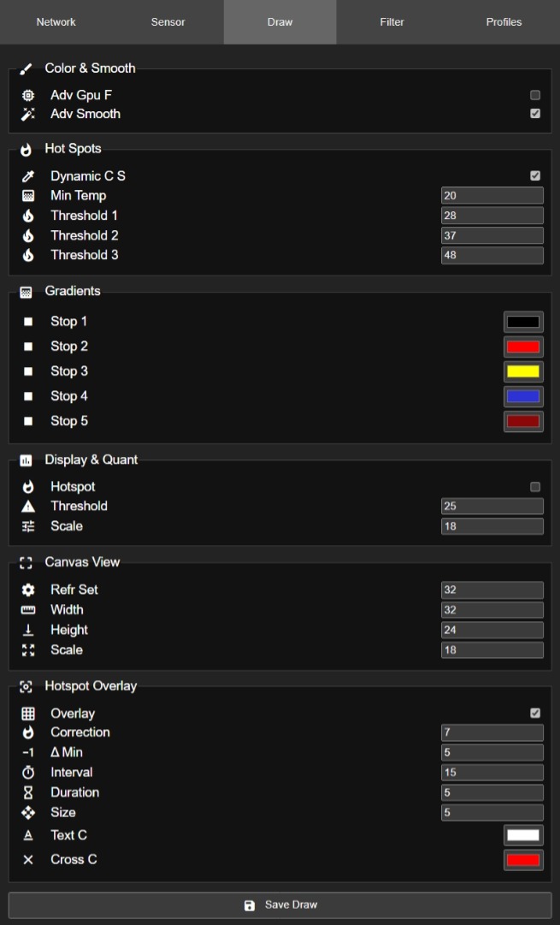Switch to the Network tab
The height and width of the screenshot is (925, 560).
56,22
